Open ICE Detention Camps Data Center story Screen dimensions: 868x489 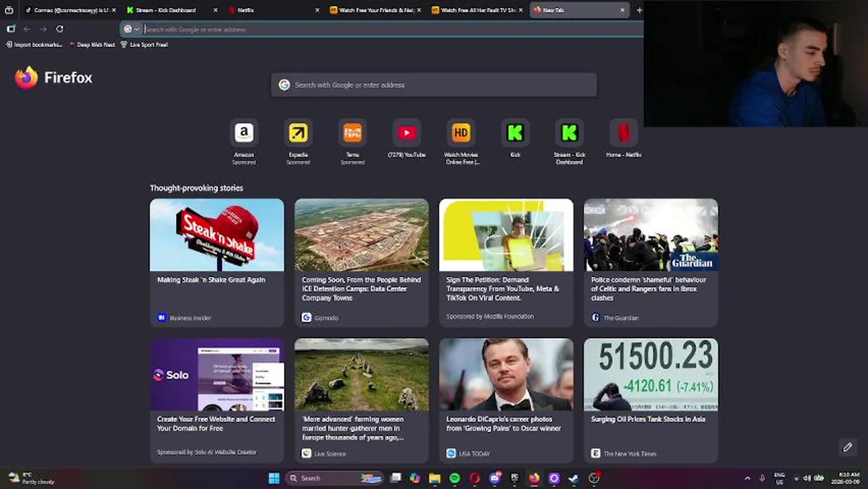(361, 263)
